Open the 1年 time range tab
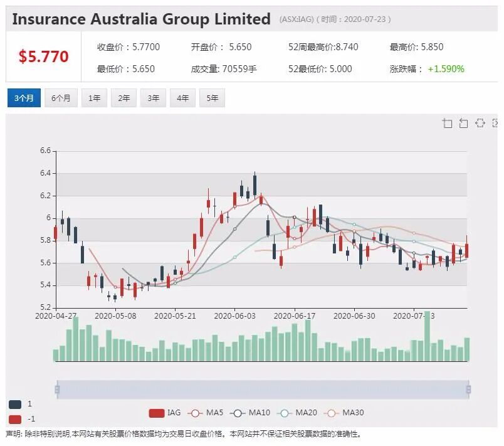This screenshot has width=504, height=446. [94, 98]
